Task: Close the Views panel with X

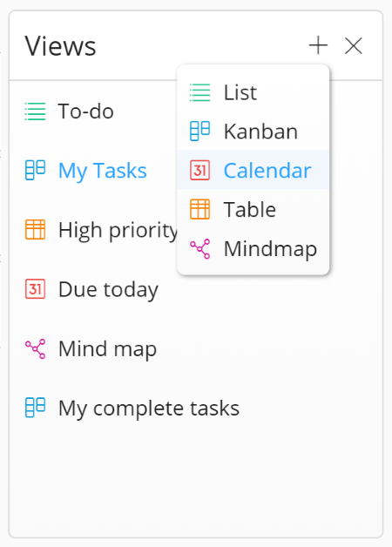Action: click(x=354, y=45)
